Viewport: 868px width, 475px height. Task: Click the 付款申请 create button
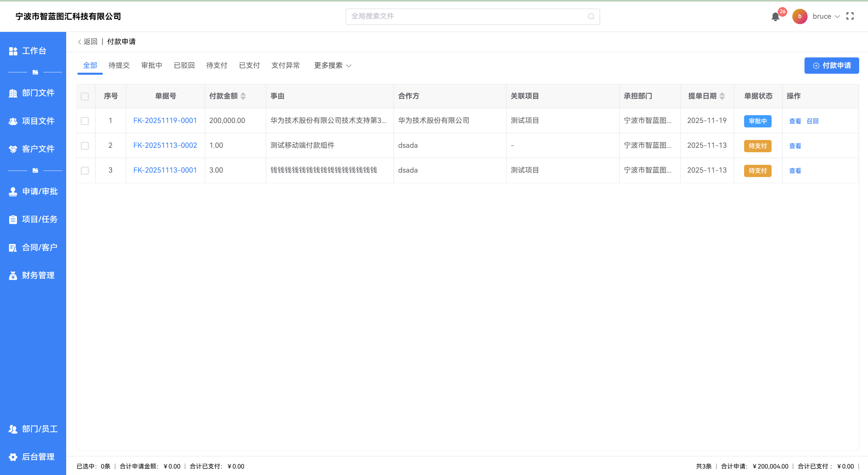pos(831,66)
